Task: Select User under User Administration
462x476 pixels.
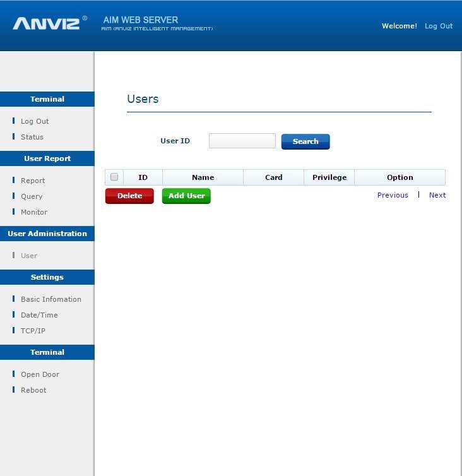Action: pyautogui.click(x=29, y=256)
